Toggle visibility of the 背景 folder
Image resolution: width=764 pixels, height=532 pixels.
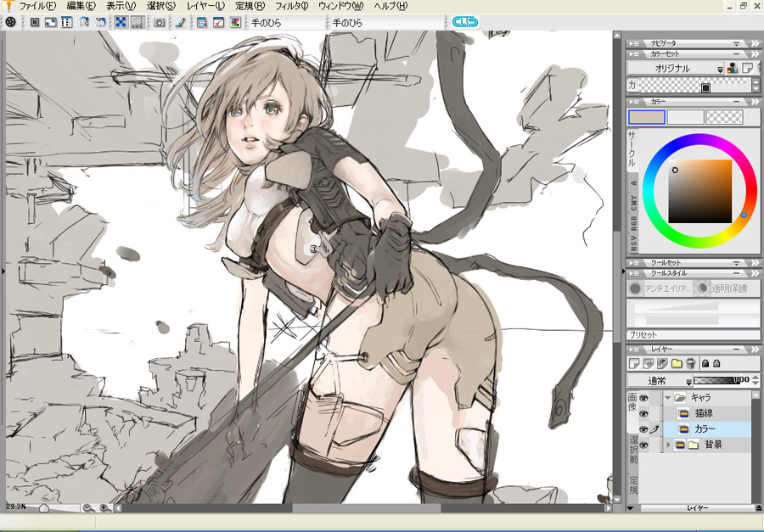point(643,445)
